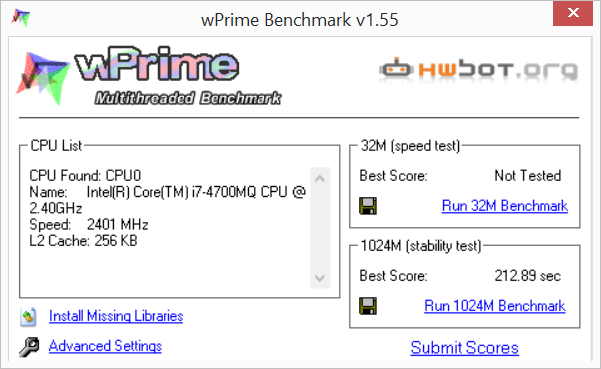Click the CPU List scroll down arrow

pos(320,277)
